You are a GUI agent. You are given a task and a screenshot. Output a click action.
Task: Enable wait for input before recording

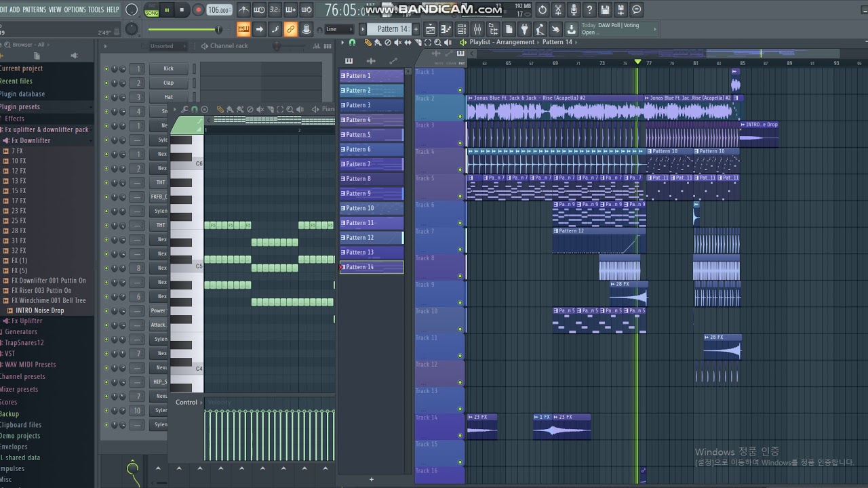click(x=259, y=9)
